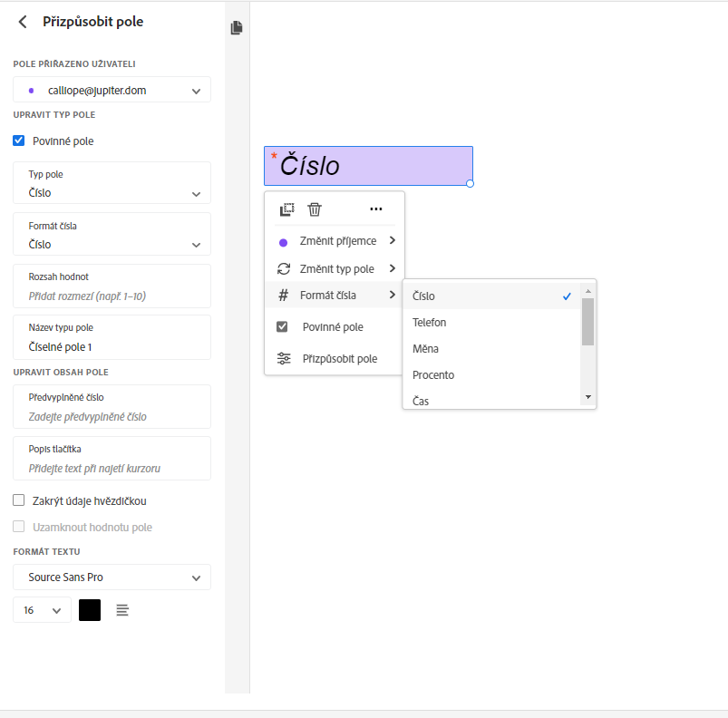
Task: Click the Rozsah hodnot input field
Action: pos(112,296)
